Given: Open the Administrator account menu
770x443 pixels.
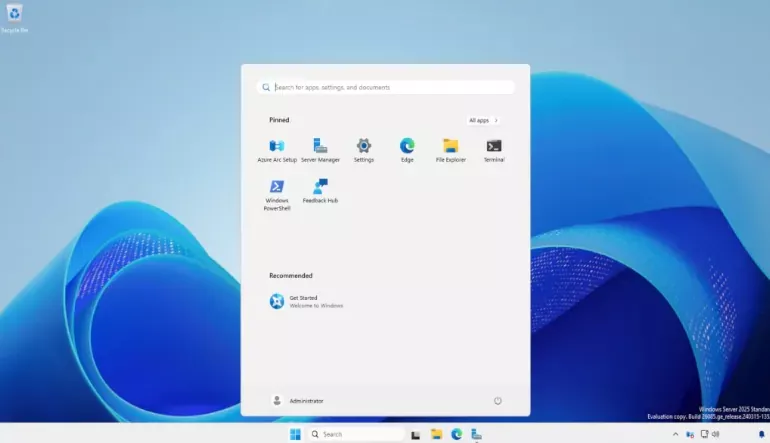Looking at the screenshot, I should tap(298, 401).
